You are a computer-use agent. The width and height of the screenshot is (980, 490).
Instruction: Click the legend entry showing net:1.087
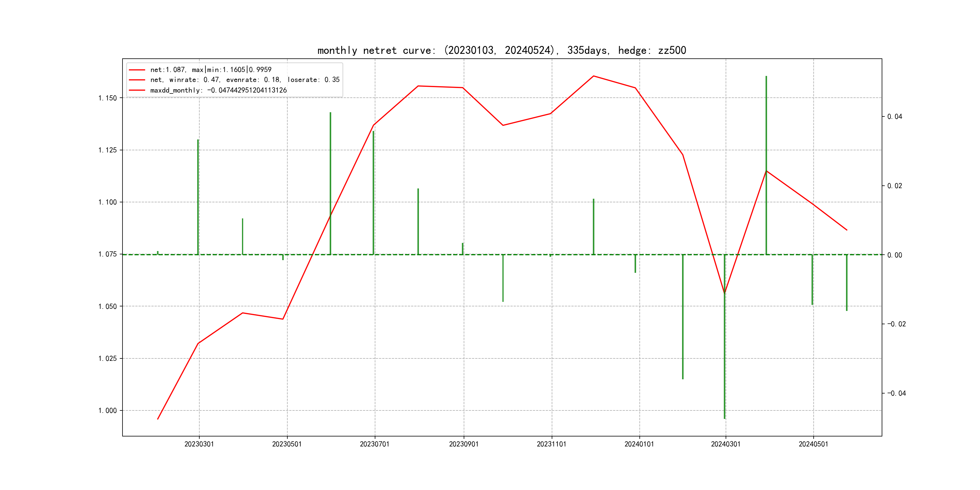(x=211, y=70)
